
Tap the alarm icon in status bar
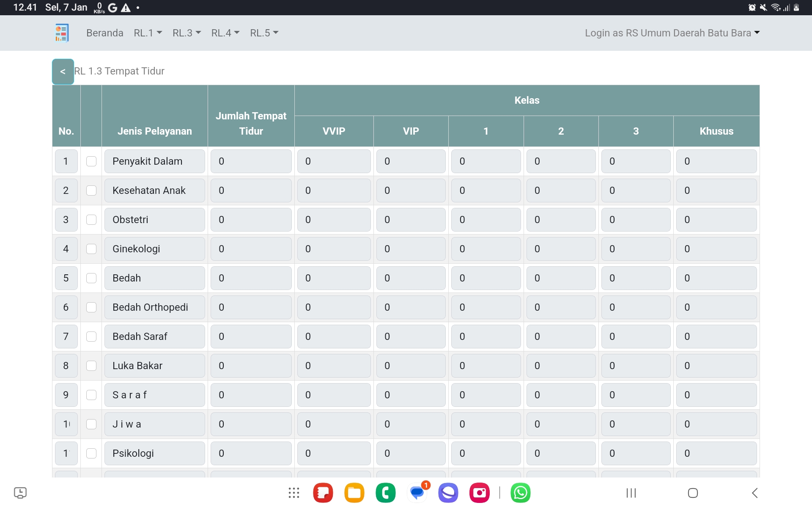click(752, 8)
